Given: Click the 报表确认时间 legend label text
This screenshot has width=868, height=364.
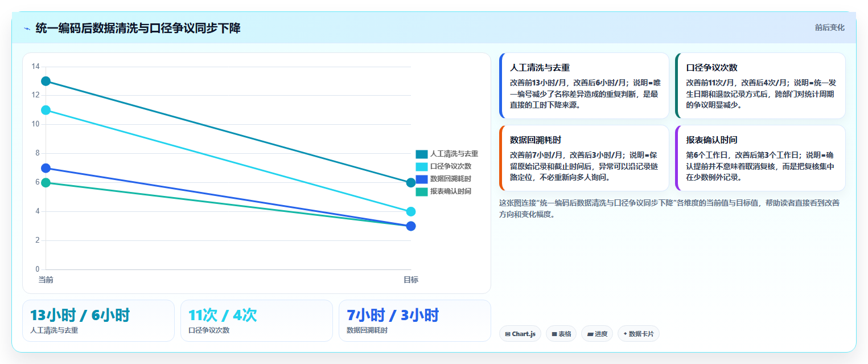Looking at the screenshot, I should point(451,191).
